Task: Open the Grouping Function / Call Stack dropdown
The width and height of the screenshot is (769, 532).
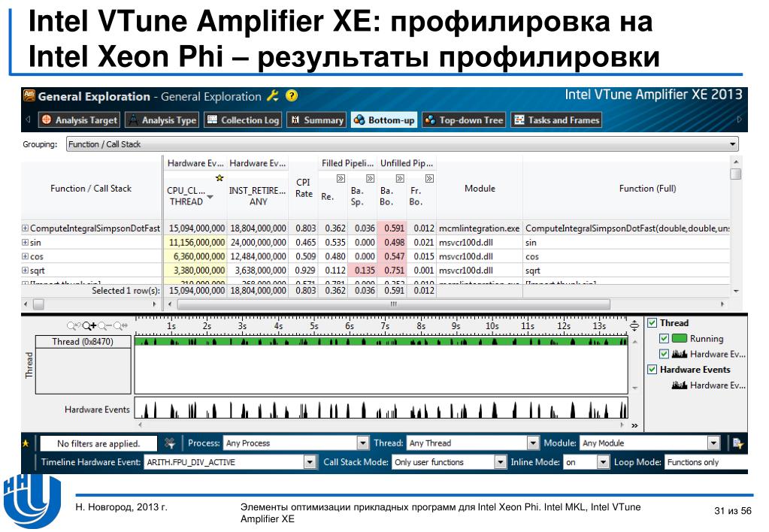Action: coord(402,144)
